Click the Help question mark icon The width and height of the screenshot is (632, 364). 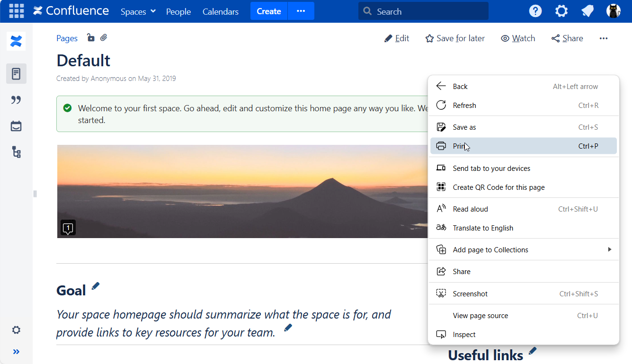click(x=535, y=11)
